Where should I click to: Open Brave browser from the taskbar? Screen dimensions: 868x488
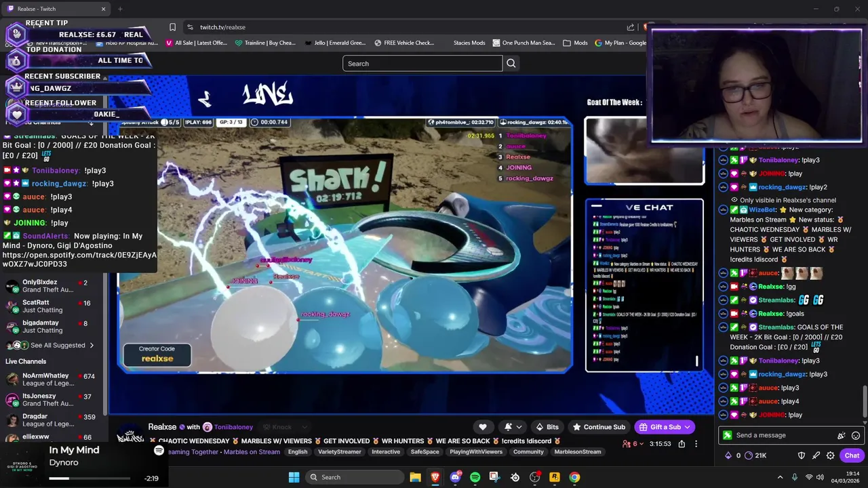[435, 477]
